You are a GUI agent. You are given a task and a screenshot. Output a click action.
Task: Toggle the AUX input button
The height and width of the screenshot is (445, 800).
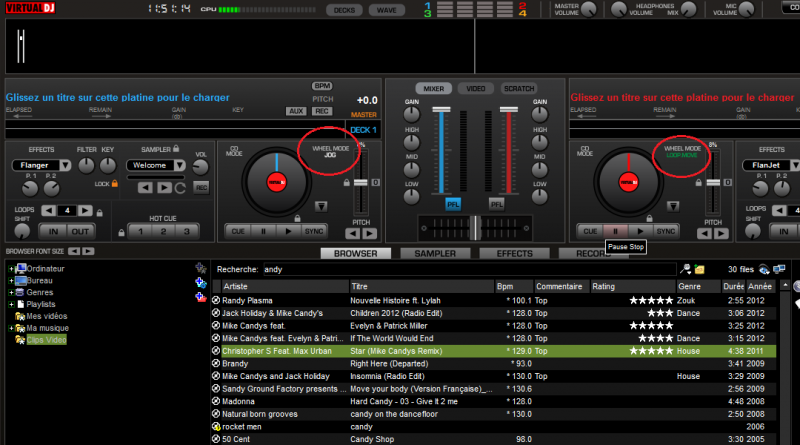(295, 111)
